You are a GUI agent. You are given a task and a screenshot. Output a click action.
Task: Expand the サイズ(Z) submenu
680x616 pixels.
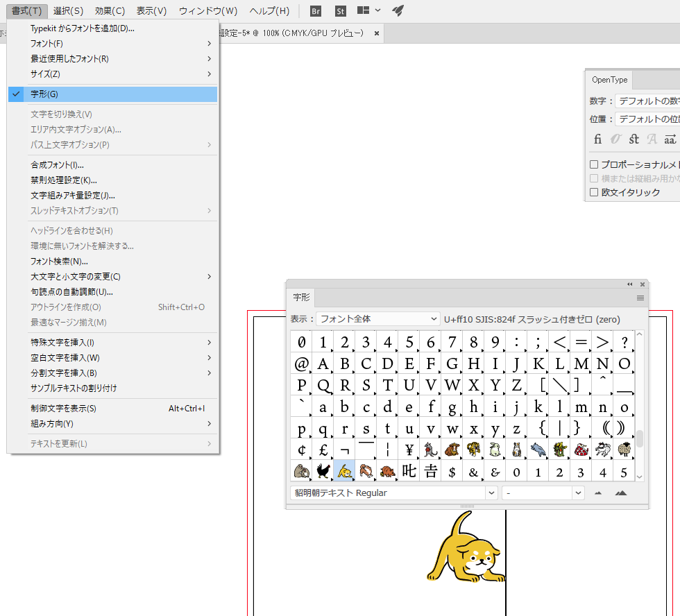[x=112, y=74]
